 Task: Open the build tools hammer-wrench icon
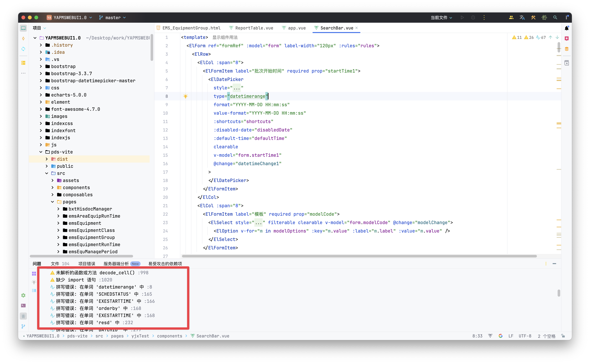pyautogui.click(x=533, y=18)
